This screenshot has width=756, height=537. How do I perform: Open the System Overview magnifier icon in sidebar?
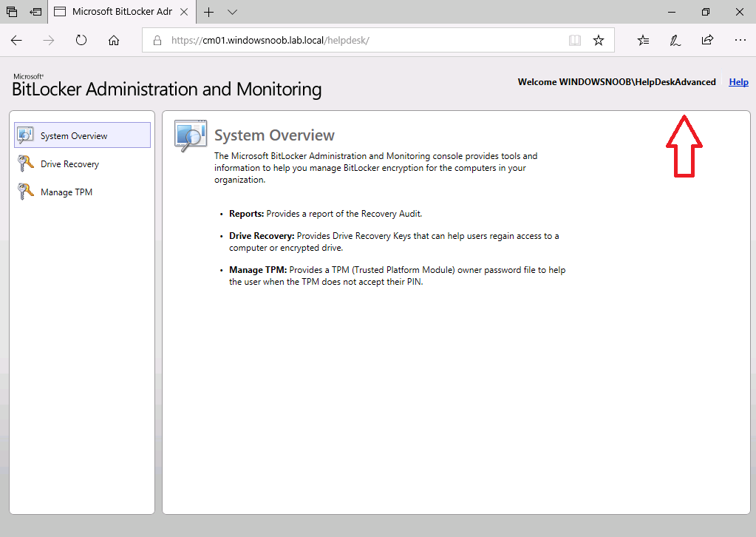click(x=26, y=135)
